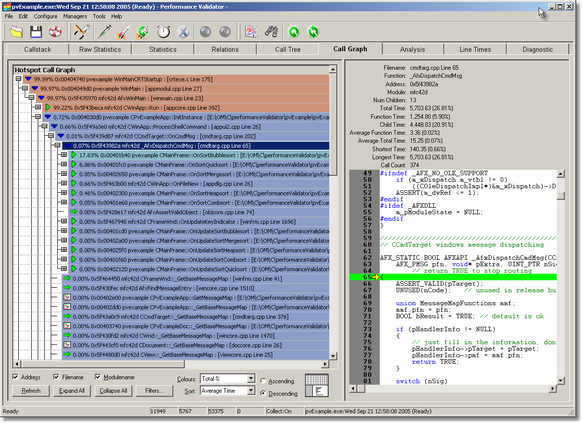This screenshot has width=582, height=423.
Task: Click the first green refresh arrow icon
Action: [294, 32]
